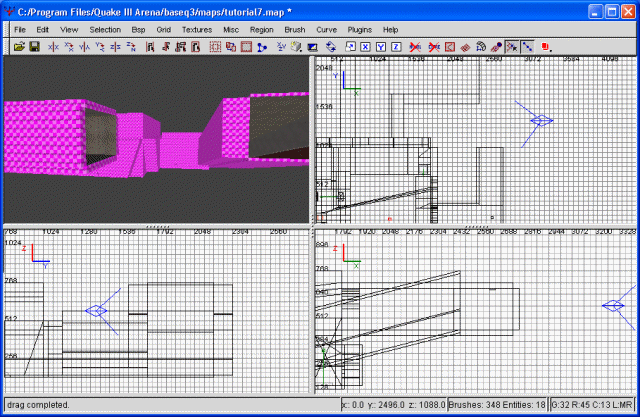Click the Change Views XYZ icon
Screen dimensions: 640x417
coord(281,47)
